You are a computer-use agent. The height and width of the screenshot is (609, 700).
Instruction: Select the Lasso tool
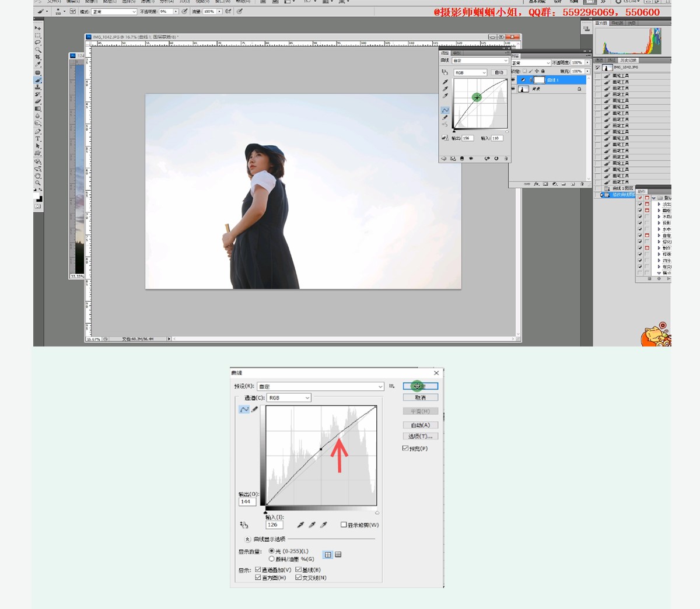point(38,42)
